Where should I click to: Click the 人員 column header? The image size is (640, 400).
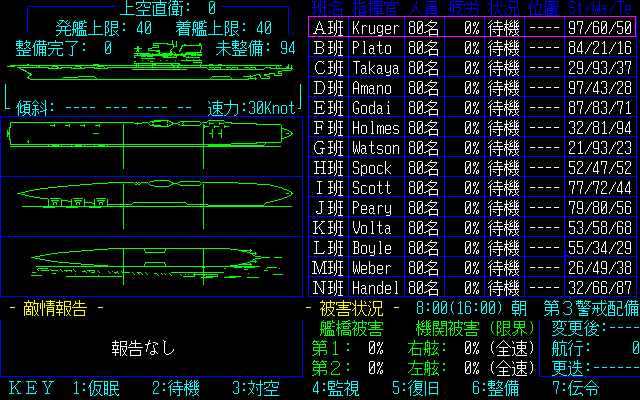click(x=423, y=8)
